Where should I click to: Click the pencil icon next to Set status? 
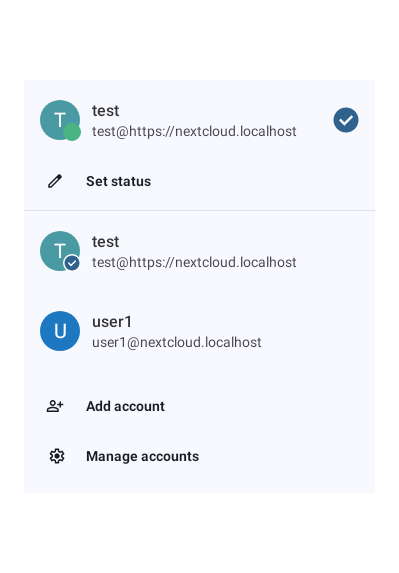[x=55, y=181]
